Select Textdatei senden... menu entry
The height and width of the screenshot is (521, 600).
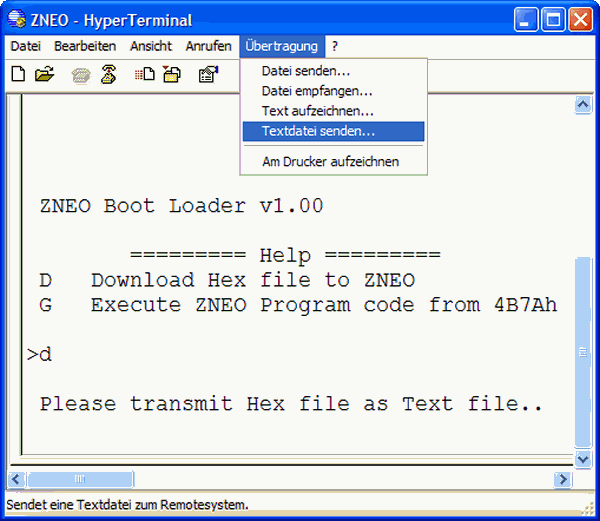333,131
